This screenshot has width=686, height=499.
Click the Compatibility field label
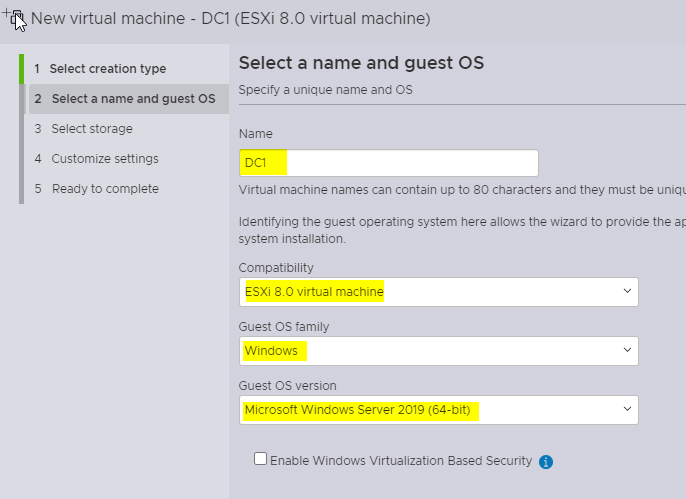click(276, 268)
